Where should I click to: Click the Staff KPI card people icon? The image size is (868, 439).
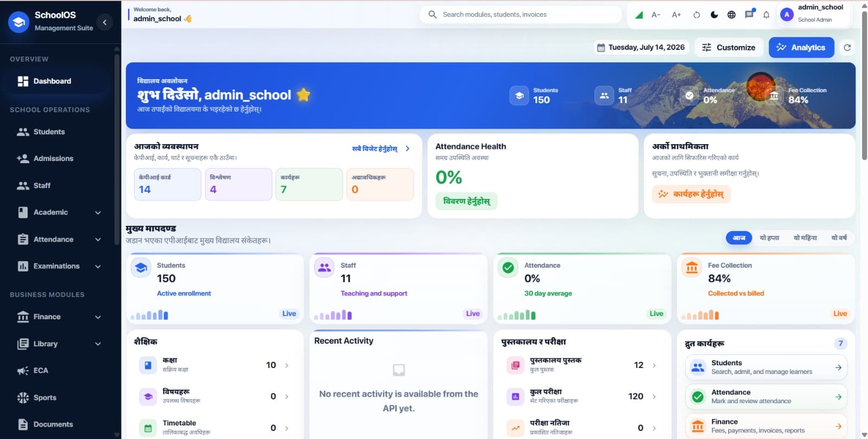324,268
